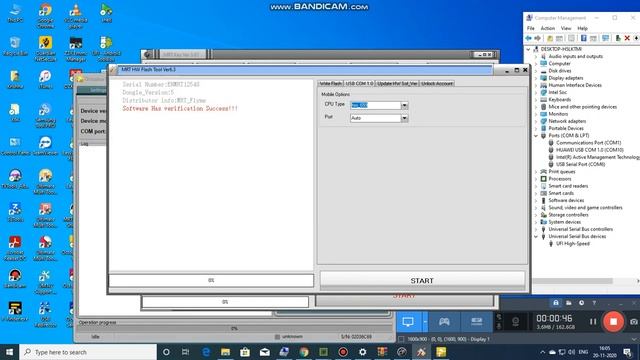Collapse the Ports (COM & LPT) node
640x360 pixels.
click(x=536, y=136)
